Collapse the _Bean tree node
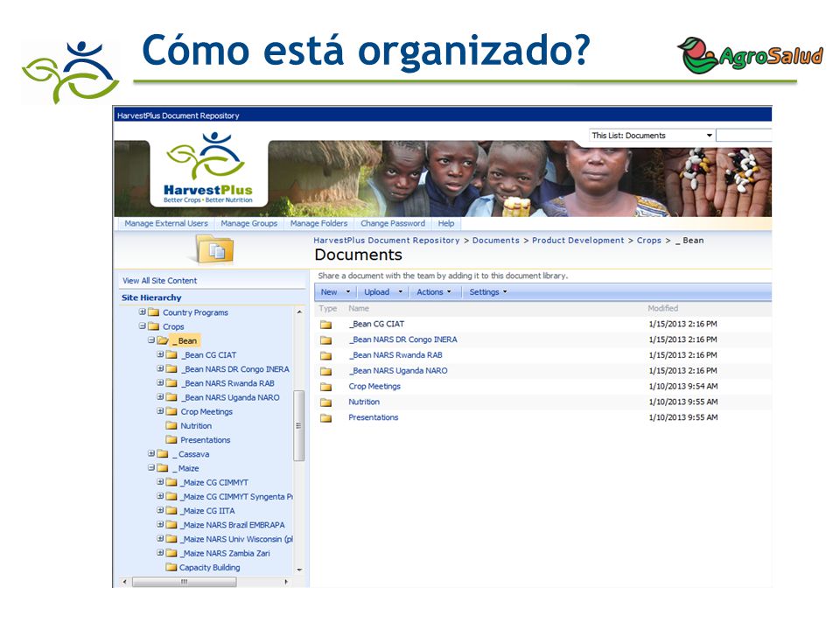This screenshot has height=630, width=840. [x=151, y=340]
